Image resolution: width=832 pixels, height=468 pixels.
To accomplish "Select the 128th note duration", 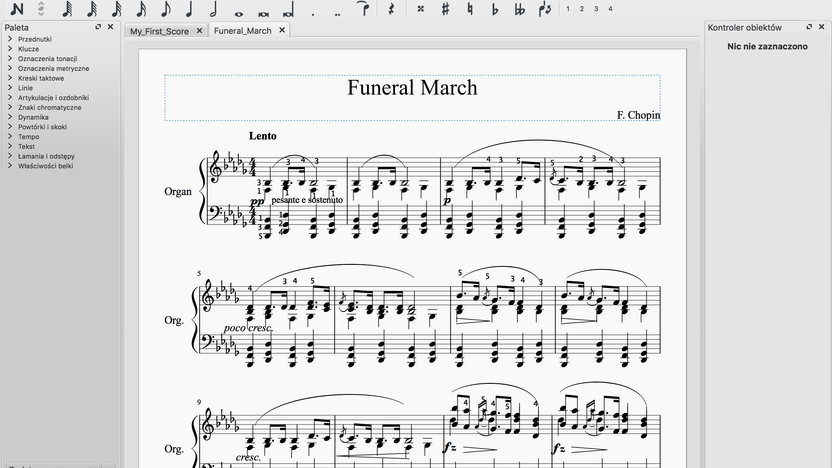I will (67, 8).
